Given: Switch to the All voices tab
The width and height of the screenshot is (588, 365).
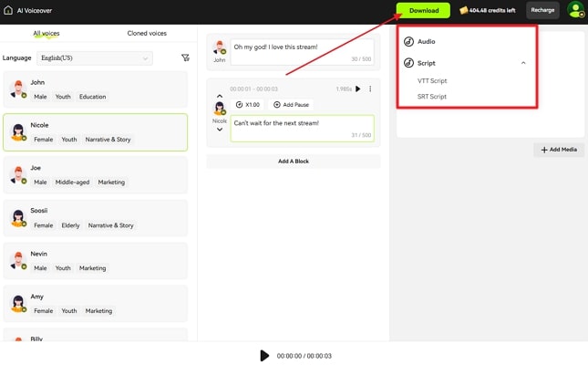Looking at the screenshot, I should (x=46, y=33).
